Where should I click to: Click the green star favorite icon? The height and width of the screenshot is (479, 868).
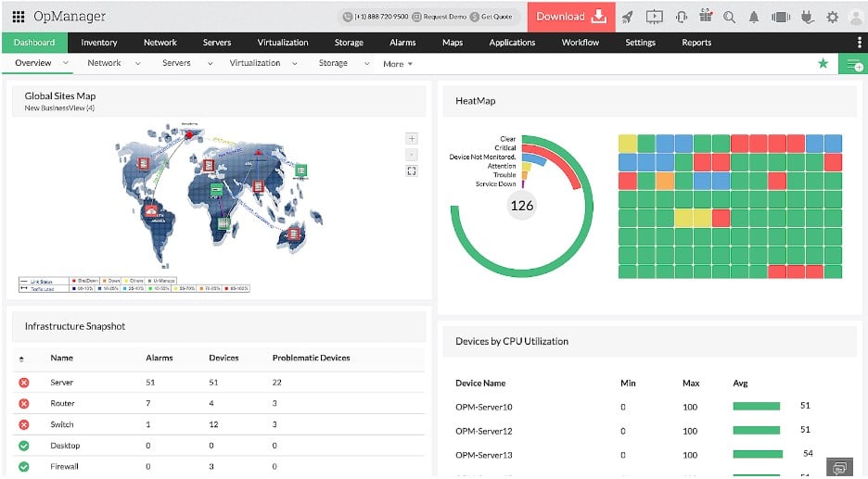click(x=823, y=64)
